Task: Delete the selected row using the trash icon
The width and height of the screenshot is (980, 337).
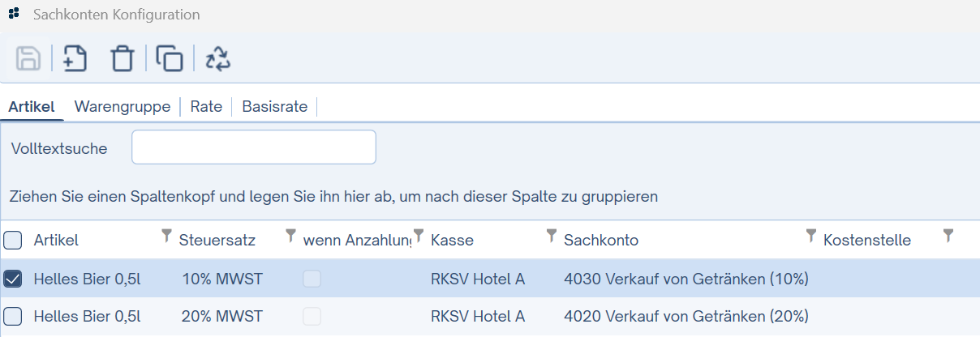Action: (122, 58)
